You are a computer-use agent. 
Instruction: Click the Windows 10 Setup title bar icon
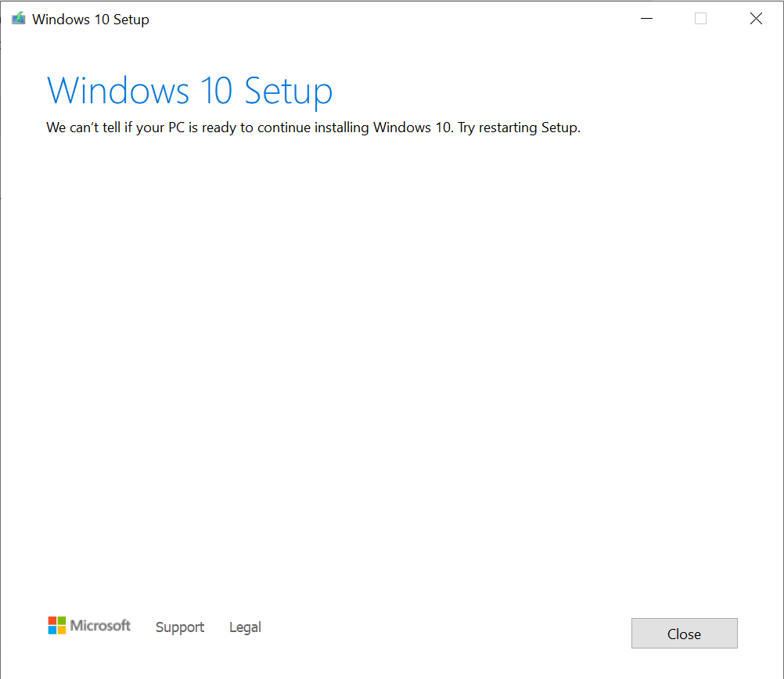click(x=19, y=19)
